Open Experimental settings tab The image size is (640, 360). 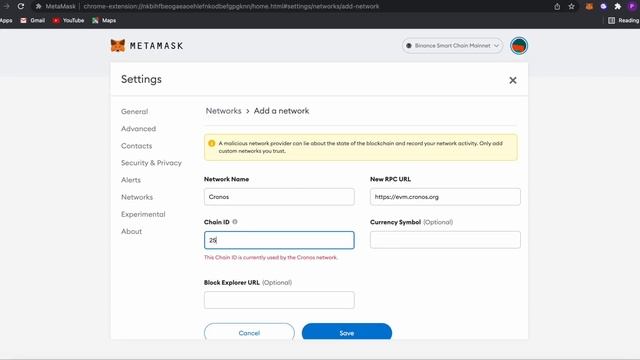[x=143, y=214]
